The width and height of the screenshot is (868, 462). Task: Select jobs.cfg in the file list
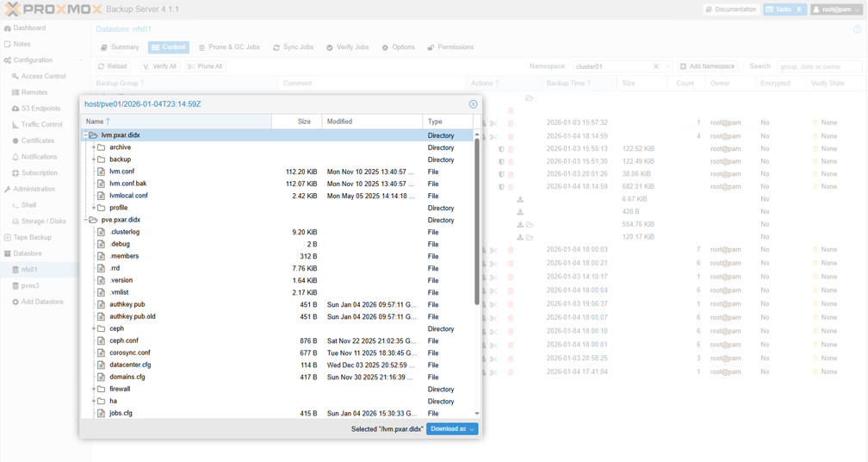(x=277, y=413)
